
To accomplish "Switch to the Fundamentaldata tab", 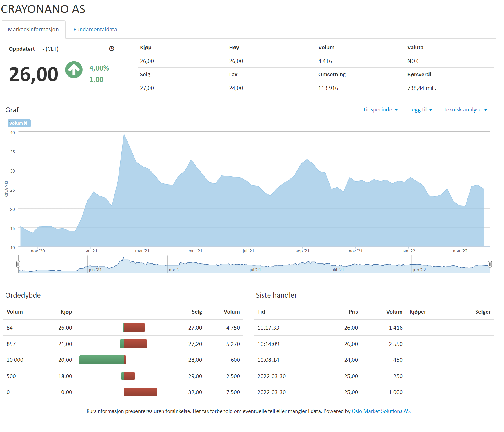I will 95,30.
